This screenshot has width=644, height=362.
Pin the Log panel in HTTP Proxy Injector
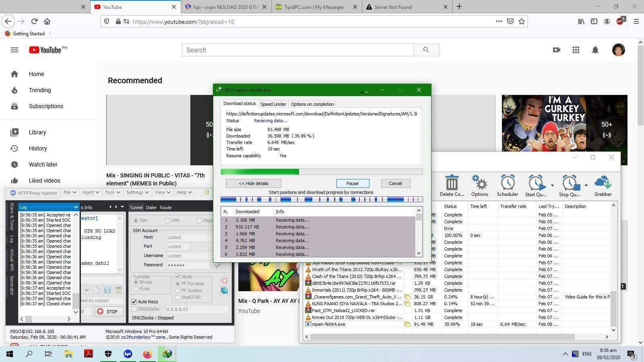tap(76, 207)
